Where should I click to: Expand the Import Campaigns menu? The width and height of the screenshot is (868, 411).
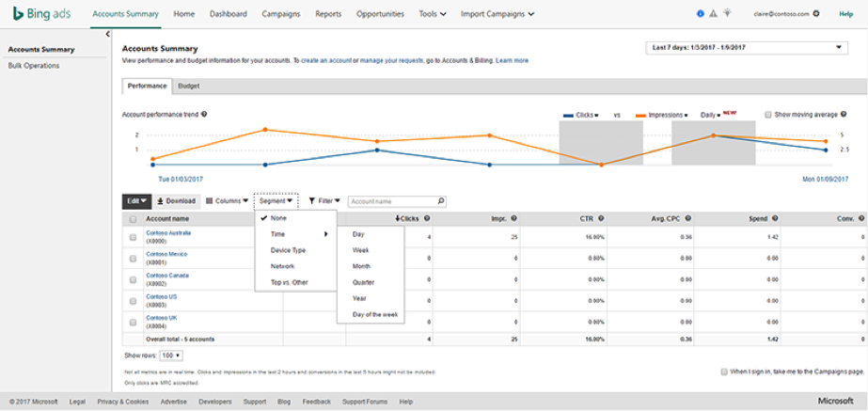click(497, 14)
